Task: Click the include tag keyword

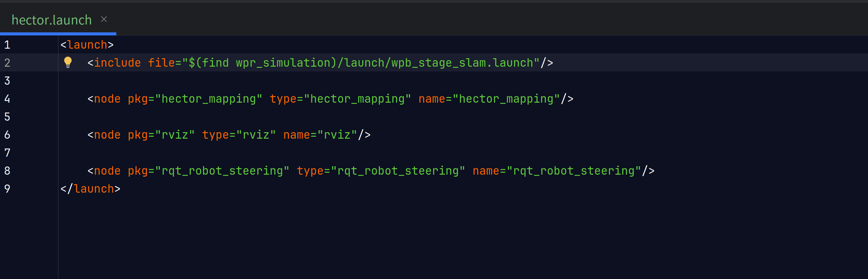Action: pos(117,63)
